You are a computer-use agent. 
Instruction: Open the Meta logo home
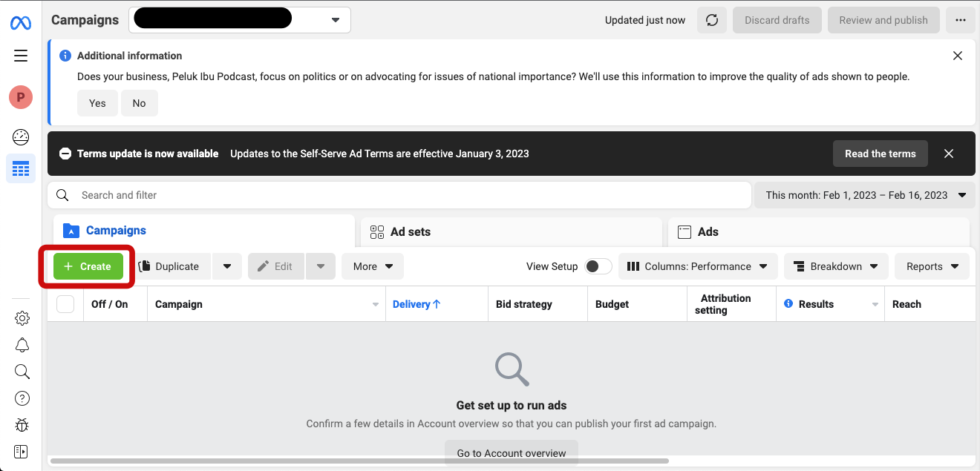click(x=21, y=23)
